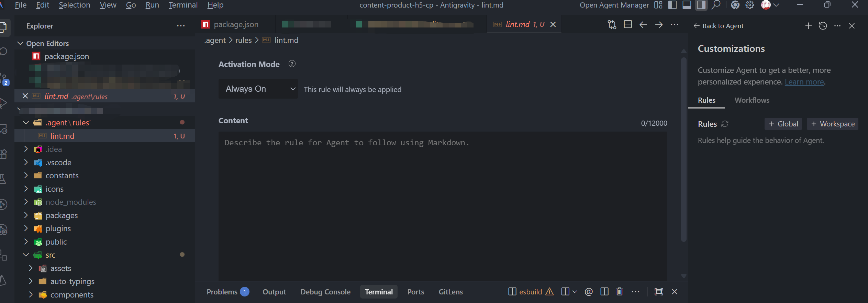Follow the Learn more link
The width and height of the screenshot is (868, 303).
(804, 82)
